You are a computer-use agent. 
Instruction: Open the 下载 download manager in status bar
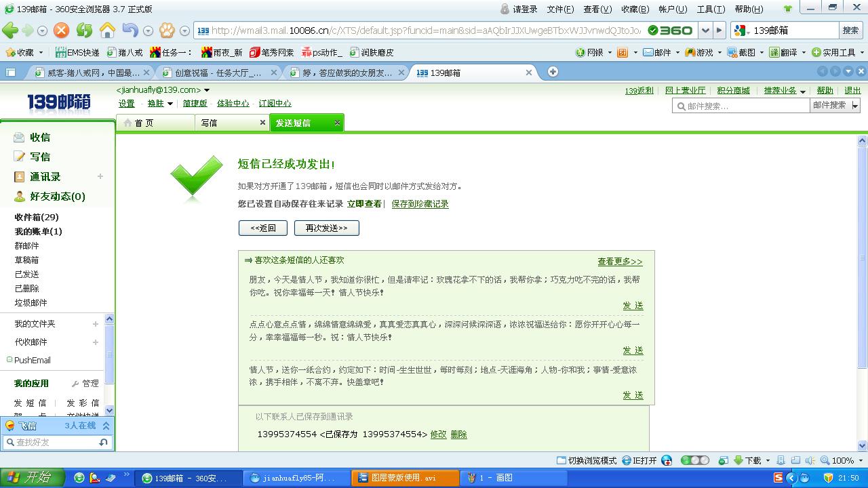pos(747,460)
